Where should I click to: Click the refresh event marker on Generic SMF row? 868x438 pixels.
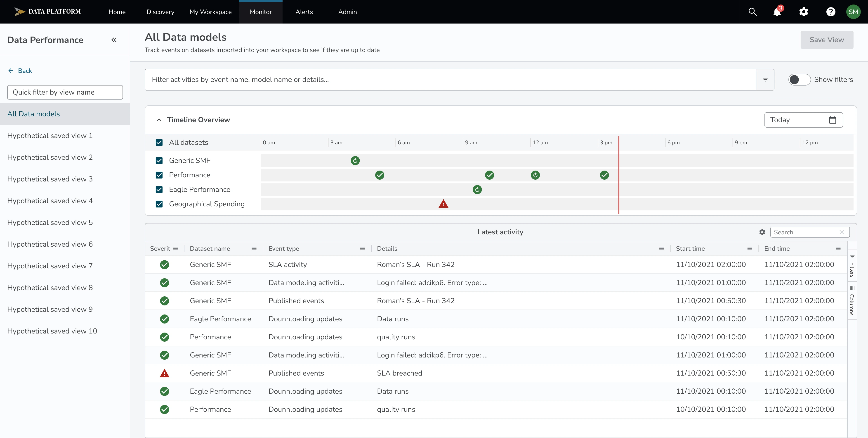(x=355, y=160)
